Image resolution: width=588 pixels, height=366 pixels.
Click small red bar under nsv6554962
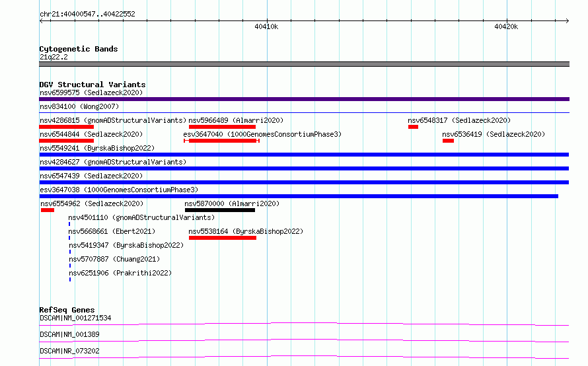[x=48, y=210]
